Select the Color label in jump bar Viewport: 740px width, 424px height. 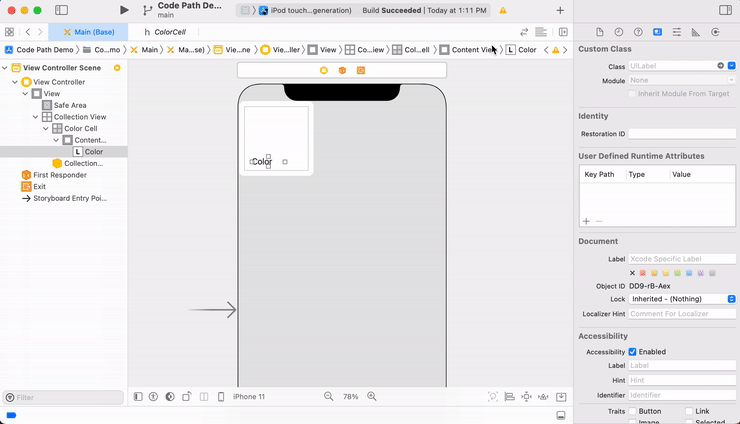click(521, 50)
